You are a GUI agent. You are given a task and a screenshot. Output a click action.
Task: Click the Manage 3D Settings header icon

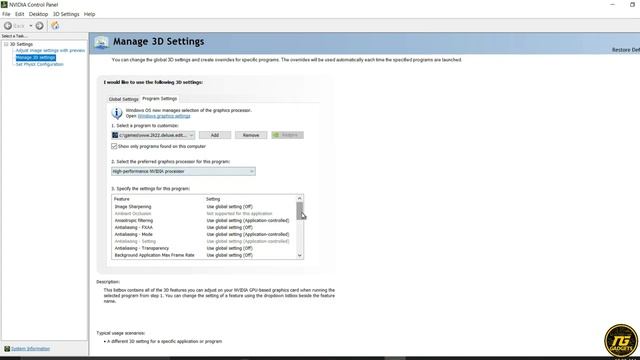point(101,42)
